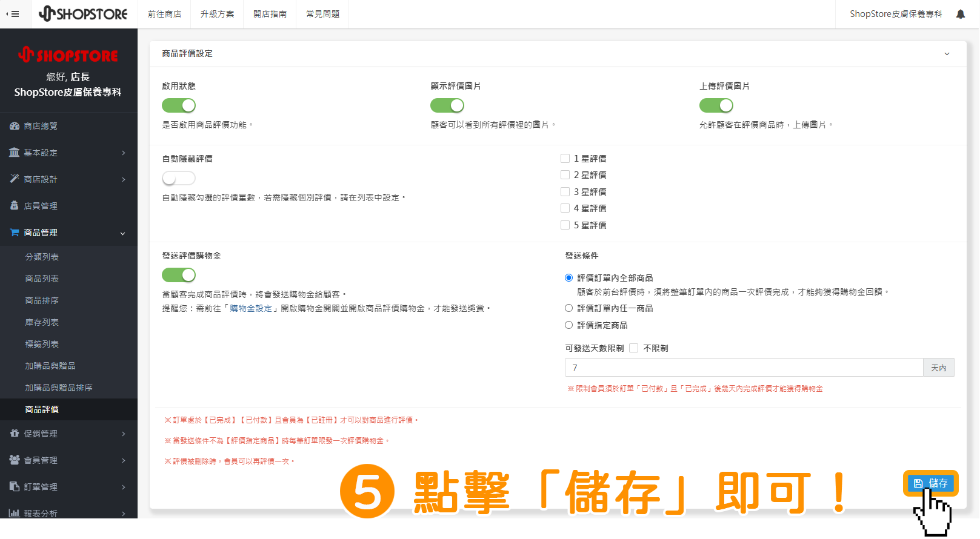Expand 訂單管理 sidebar menu
The width and height of the screenshot is (980, 539).
(x=123, y=487)
